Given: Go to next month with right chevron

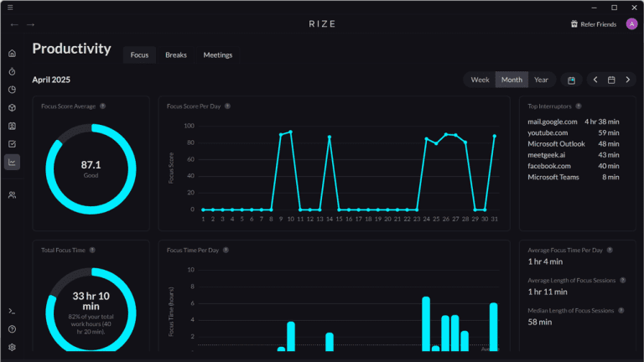Looking at the screenshot, I should click(x=627, y=80).
